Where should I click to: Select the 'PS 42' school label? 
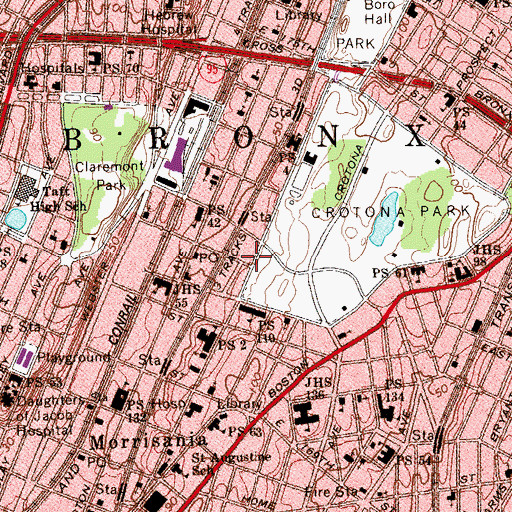tap(216, 216)
